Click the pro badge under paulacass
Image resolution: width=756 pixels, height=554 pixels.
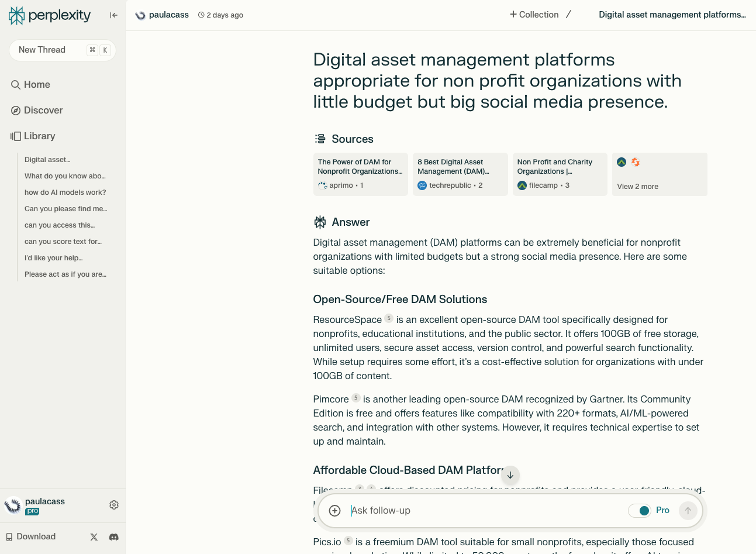click(x=32, y=511)
